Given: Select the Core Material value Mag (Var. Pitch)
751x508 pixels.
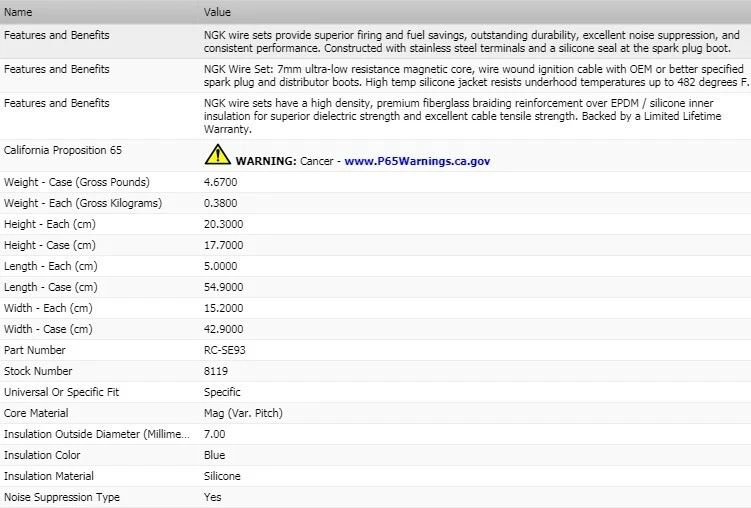Looking at the screenshot, I should [x=243, y=413].
